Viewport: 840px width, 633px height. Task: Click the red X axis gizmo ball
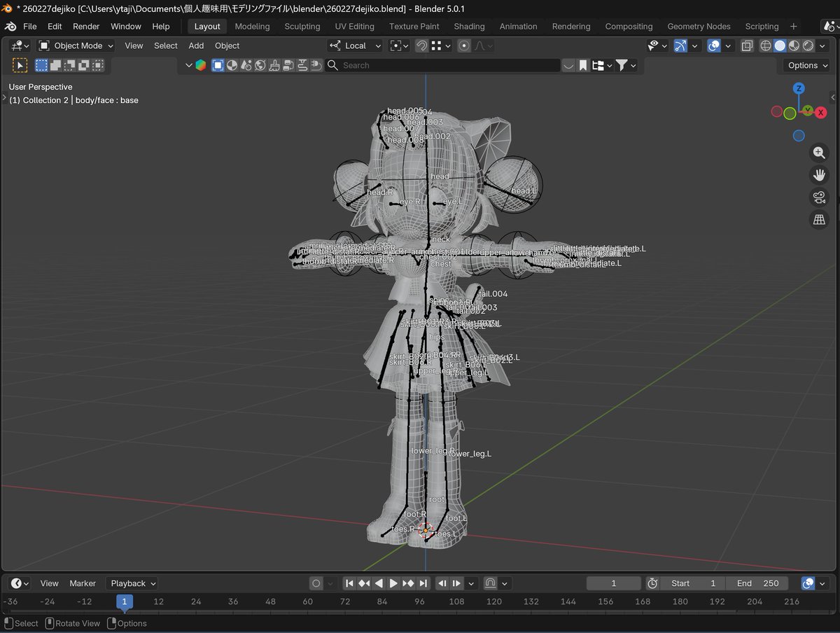(x=821, y=112)
